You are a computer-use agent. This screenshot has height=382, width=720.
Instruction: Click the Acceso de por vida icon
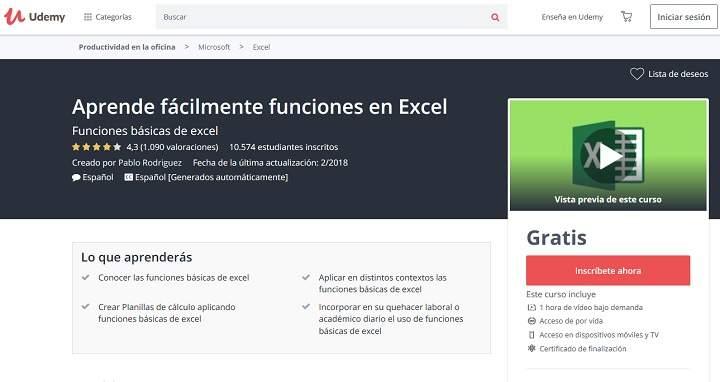click(532, 321)
